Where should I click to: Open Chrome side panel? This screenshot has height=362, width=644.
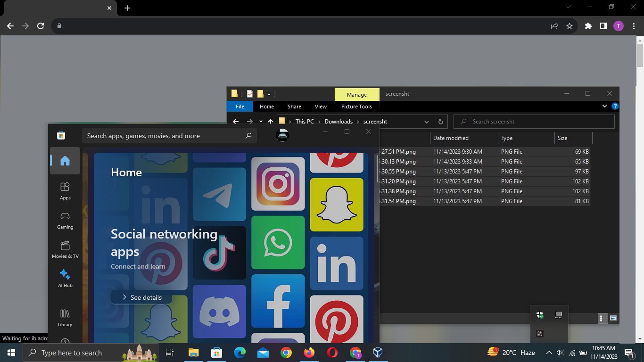pos(603,26)
